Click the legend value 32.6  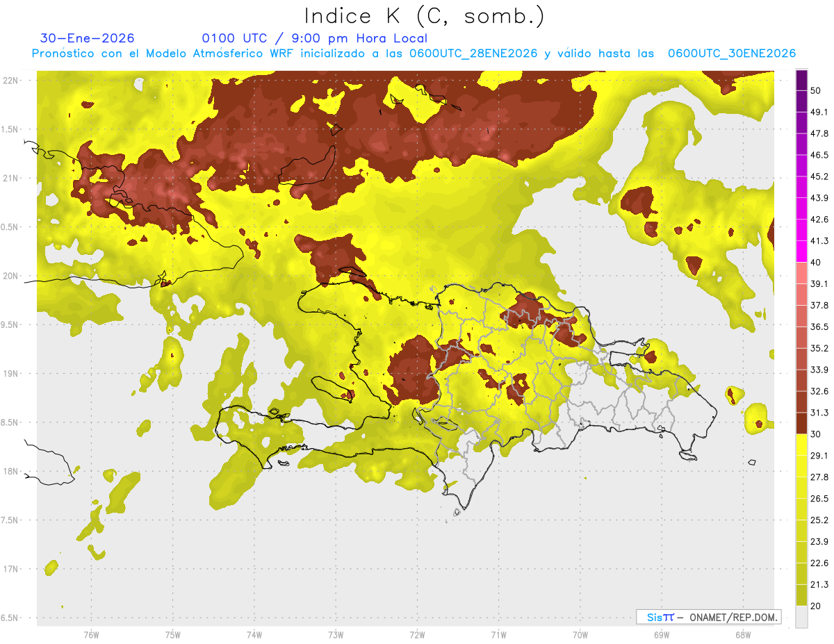click(x=819, y=391)
